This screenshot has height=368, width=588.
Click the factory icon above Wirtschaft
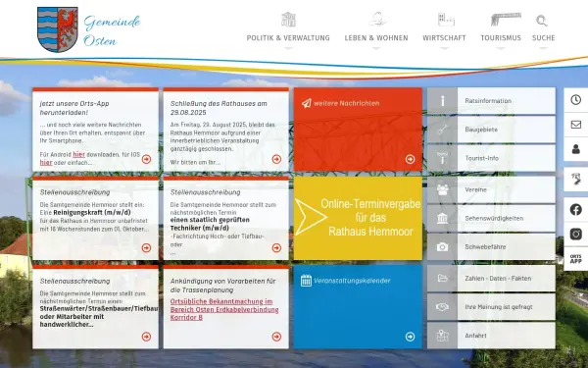(x=446, y=20)
